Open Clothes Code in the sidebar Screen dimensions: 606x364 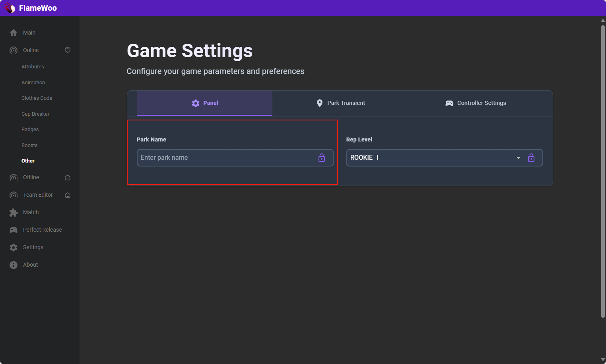pyautogui.click(x=37, y=98)
